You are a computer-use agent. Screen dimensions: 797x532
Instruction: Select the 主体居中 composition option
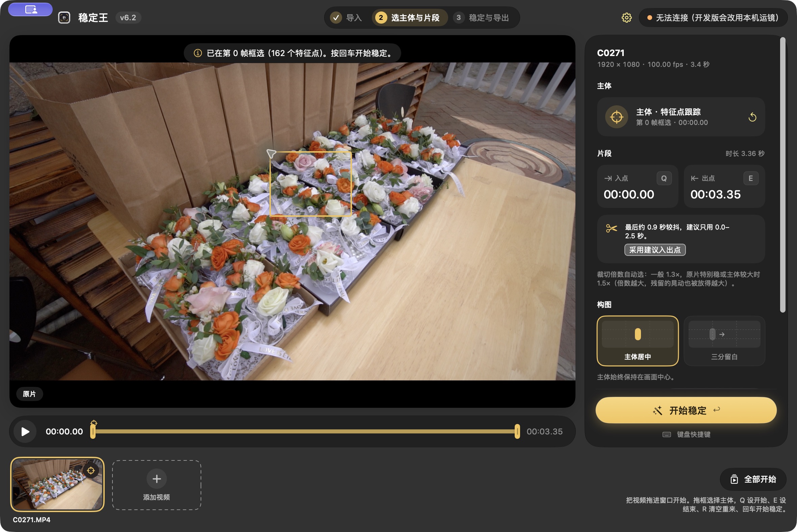[638, 341]
